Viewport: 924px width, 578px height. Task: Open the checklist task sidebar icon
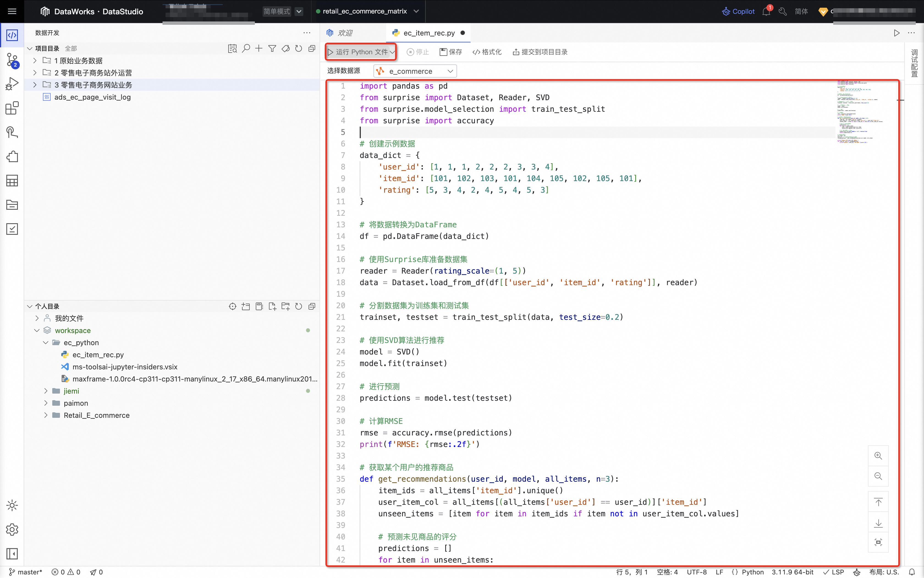[x=12, y=229]
